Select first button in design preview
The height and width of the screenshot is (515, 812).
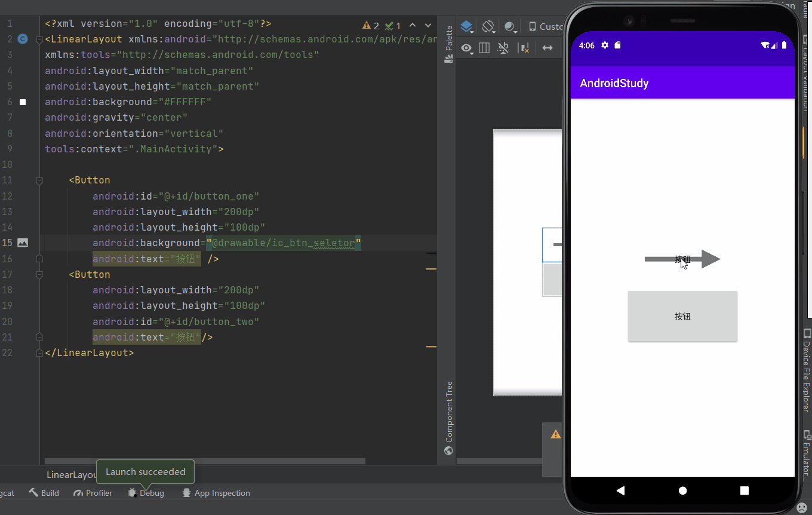pos(552,245)
